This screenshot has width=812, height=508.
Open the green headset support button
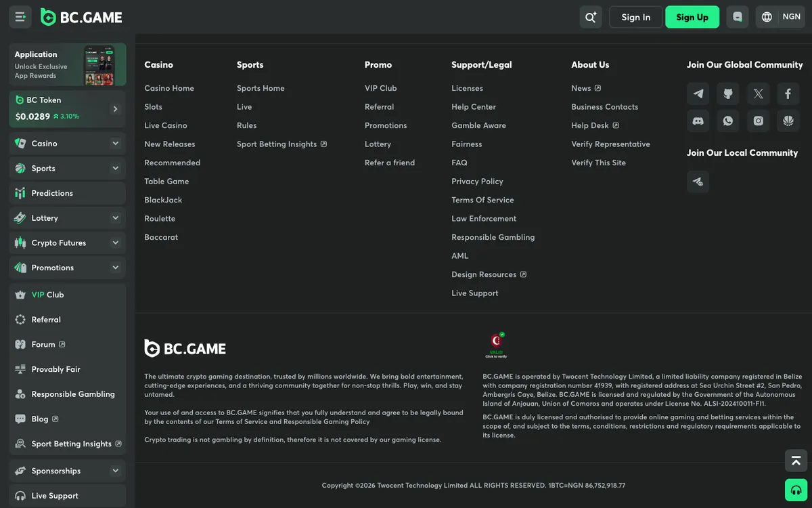point(796,490)
